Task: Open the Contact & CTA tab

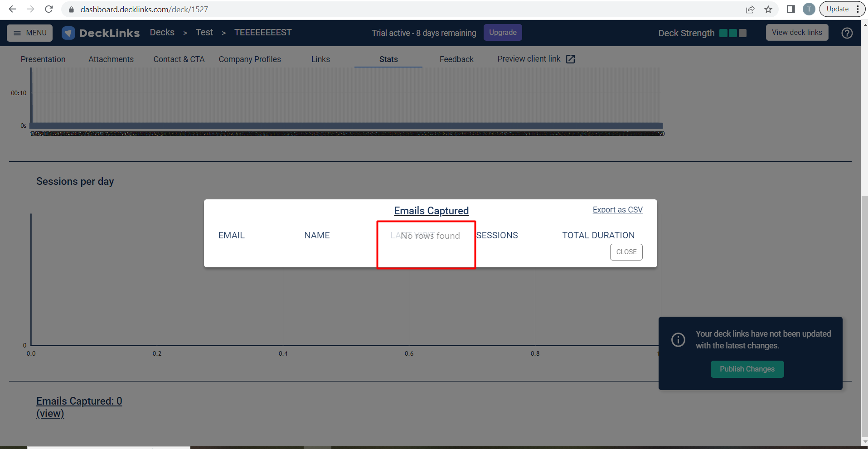Action: point(179,59)
